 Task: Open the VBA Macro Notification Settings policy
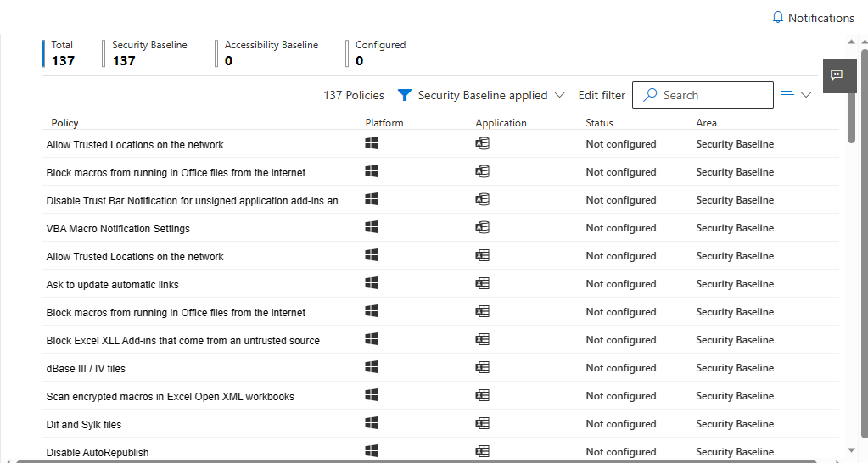118,229
